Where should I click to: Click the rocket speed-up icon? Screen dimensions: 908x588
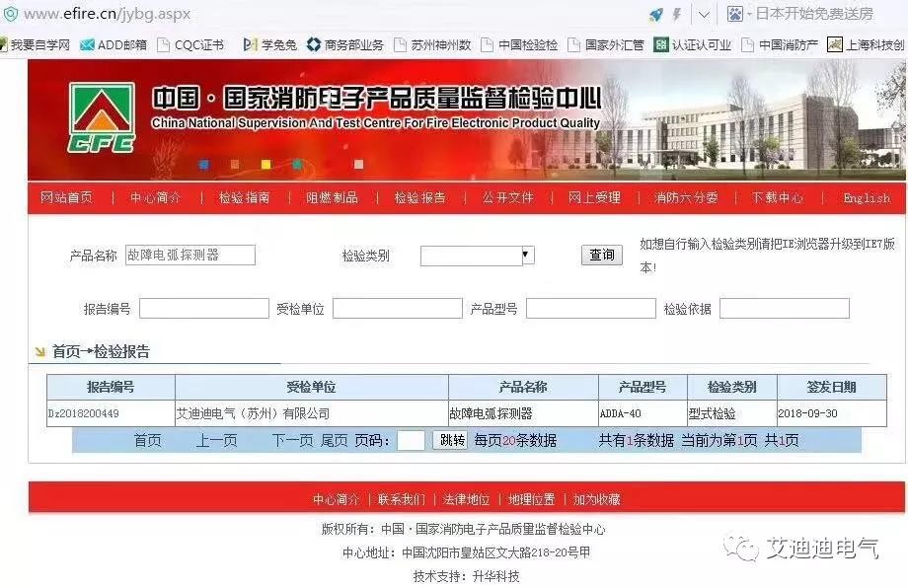point(655,14)
